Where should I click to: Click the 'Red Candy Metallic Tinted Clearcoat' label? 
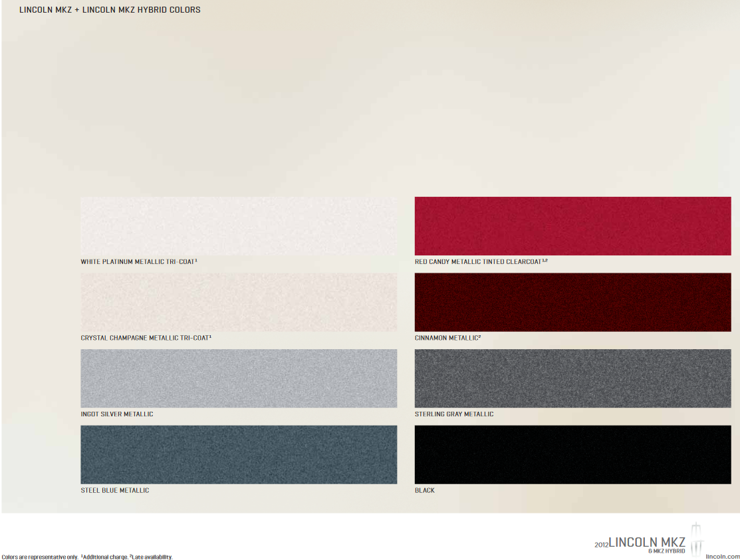pos(481,261)
